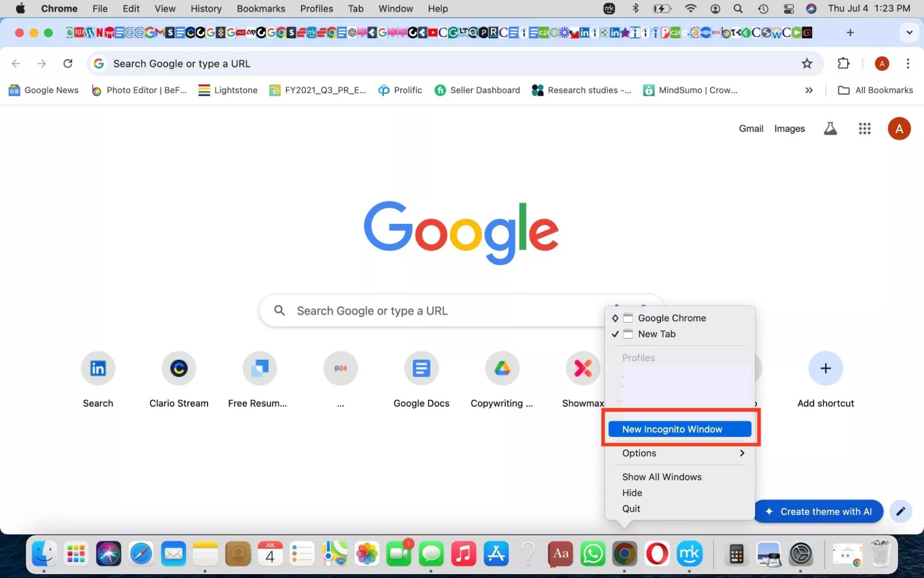
Task: Open Search Labs flask icon
Action: point(830,129)
